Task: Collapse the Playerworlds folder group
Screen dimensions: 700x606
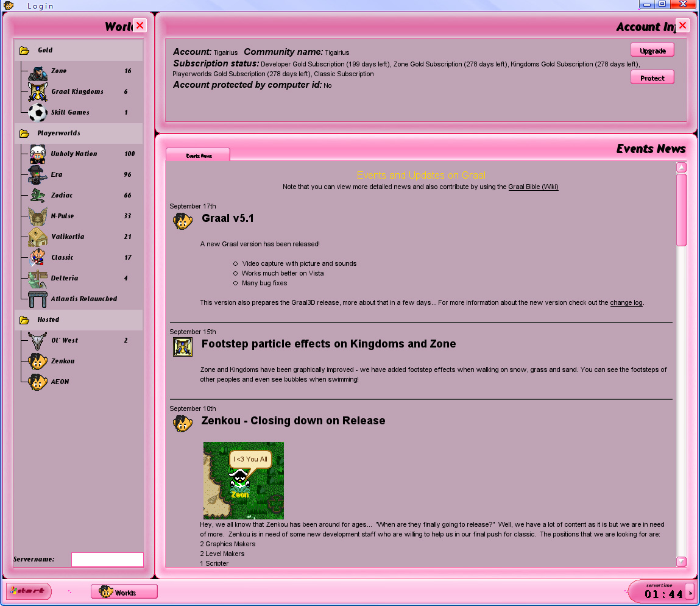Action: pyautogui.click(x=24, y=134)
